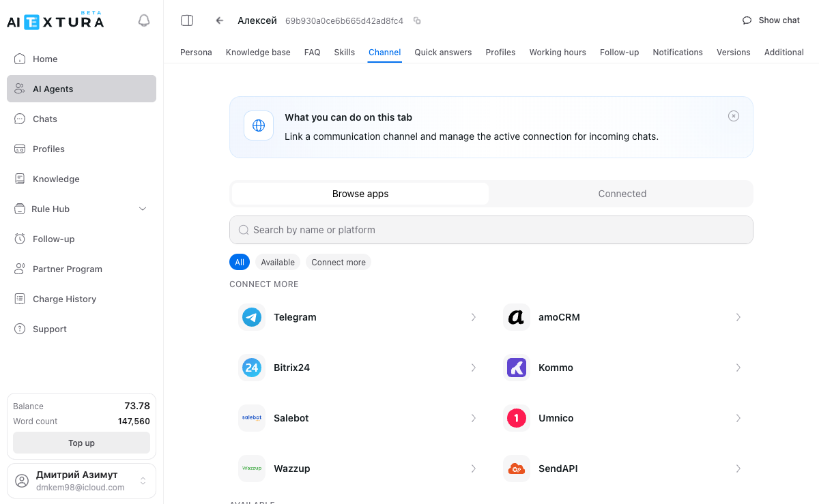This screenshot has width=819, height=504.
Task: Click the Partner Program sidebar icon
Action: click(x=20, y=269)
